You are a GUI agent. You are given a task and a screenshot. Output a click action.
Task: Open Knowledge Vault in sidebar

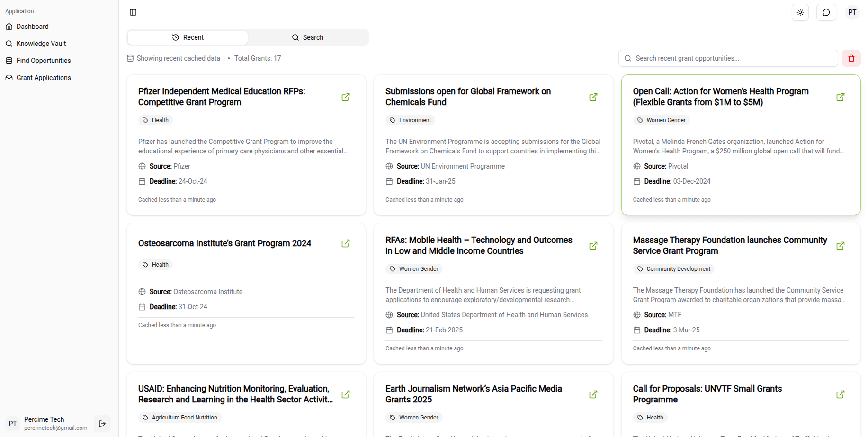pos(41,44)
